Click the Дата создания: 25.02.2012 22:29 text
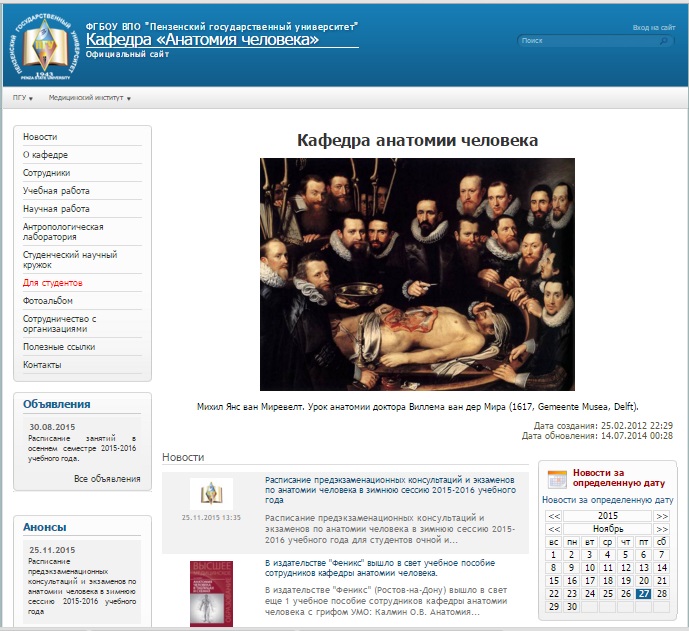 pyautogui.click(x=603, y=425)
